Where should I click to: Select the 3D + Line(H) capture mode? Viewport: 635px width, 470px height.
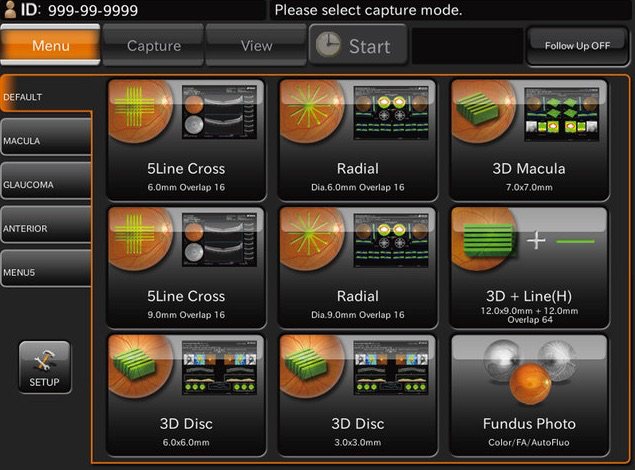529,268
